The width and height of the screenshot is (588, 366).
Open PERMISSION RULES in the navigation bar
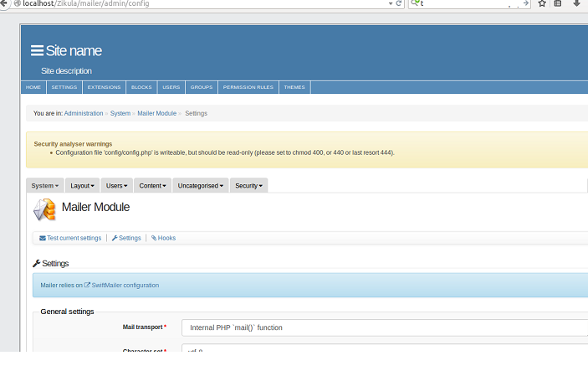click(248, 87)
